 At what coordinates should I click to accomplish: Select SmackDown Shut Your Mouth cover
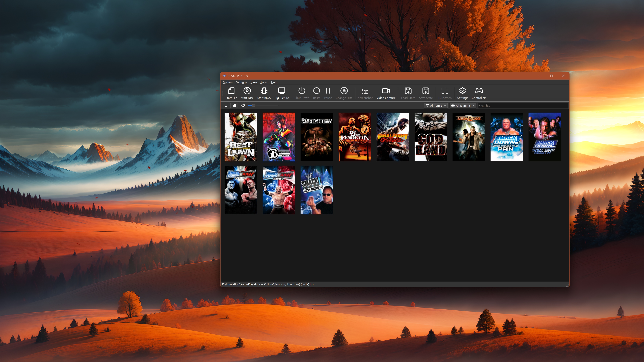click(545, 137)
